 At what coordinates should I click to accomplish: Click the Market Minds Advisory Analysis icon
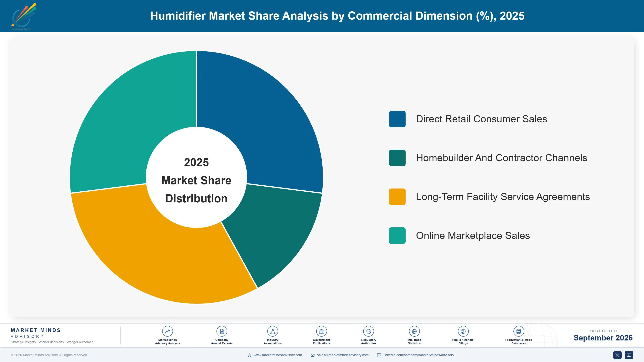(167, 331)
